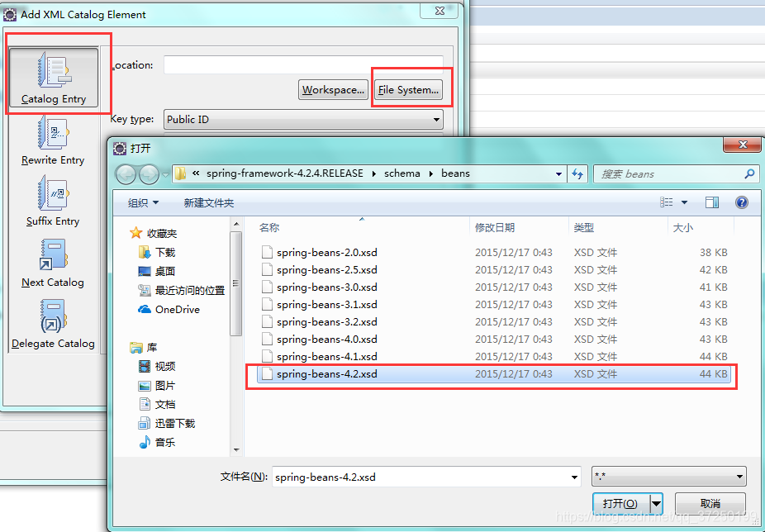Image resolution: width=765 pixels, height=532 pixels.
Task: Expand the 文件名 dropdown arrow
Action: click(575, 477)
